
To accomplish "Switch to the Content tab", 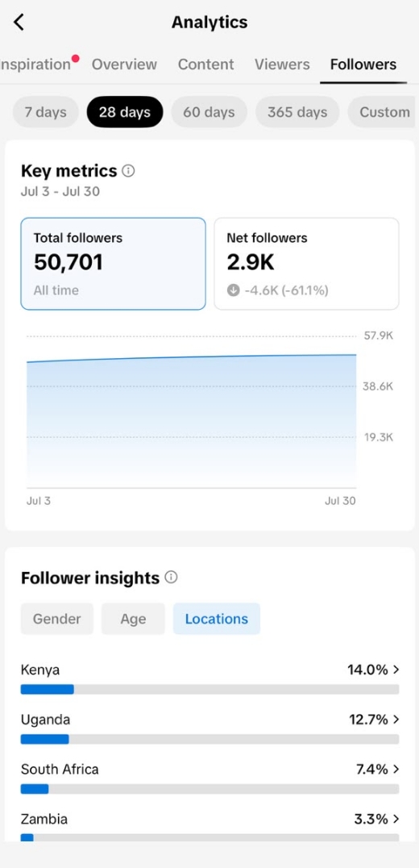I will click(x=205, y=65).
